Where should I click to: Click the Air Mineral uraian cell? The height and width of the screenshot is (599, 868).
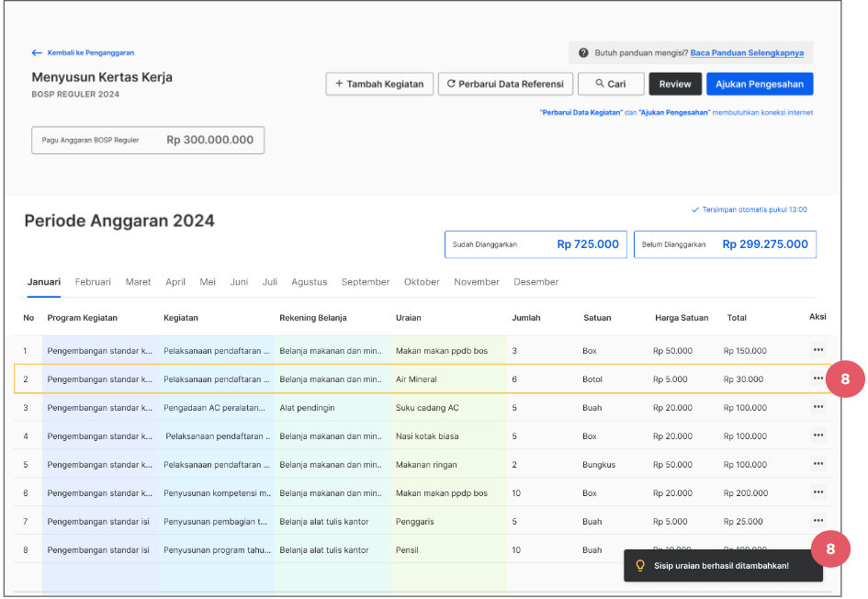[x=416, y=379]
